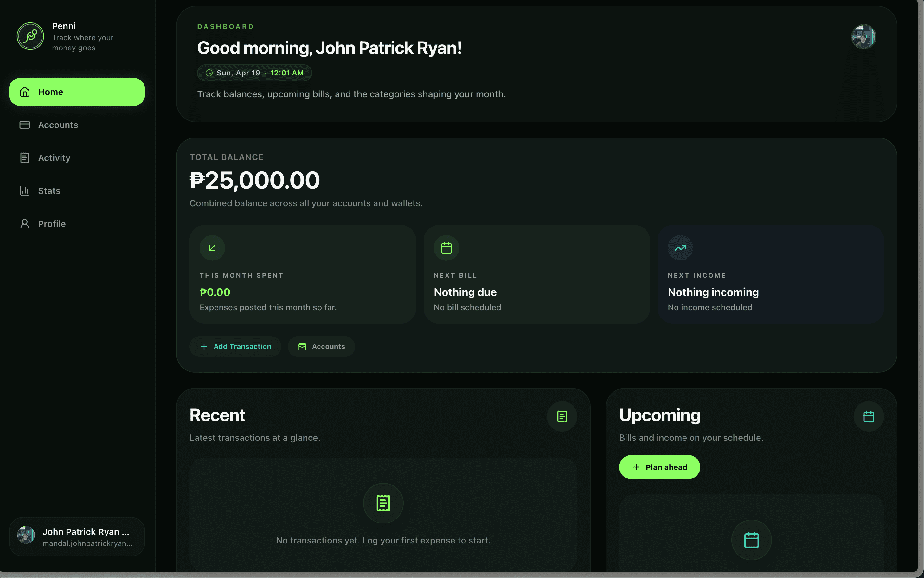This screenshot has height=578, width=924.
Task: Click the calendar icon in the Next Bill card
Action: [x=446, y=248]
